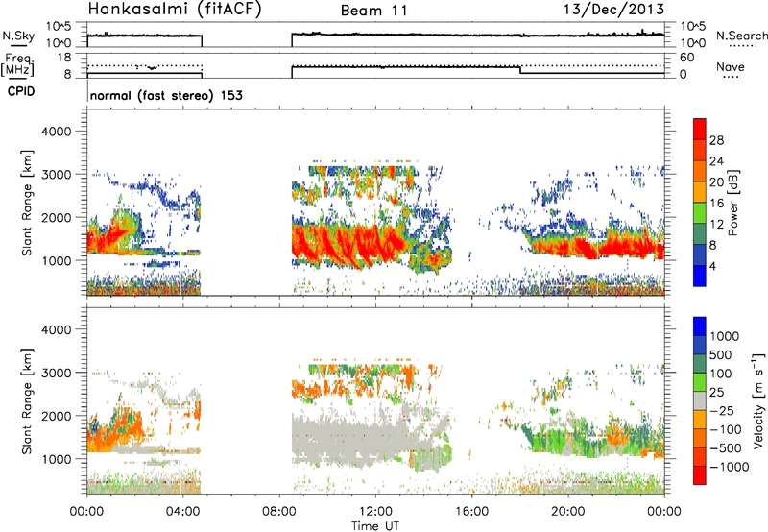This screenshot has width=768, height=532.
Task: Pick the blue top of velocity colorbar
Action: 700,326
